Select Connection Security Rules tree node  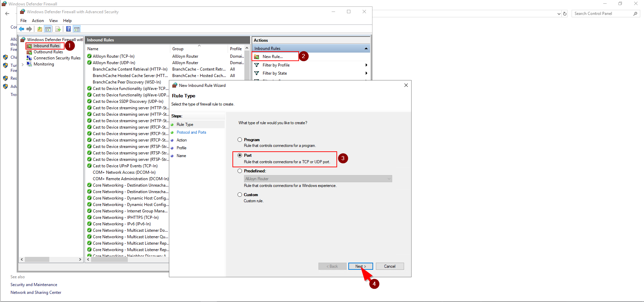coord(57,58)
